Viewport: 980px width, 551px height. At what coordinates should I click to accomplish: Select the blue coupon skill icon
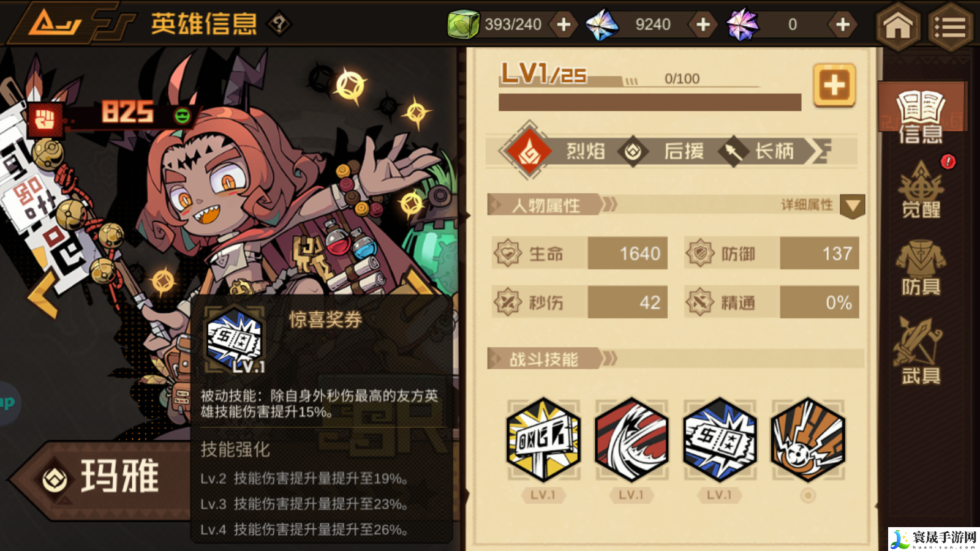(720, 439)
